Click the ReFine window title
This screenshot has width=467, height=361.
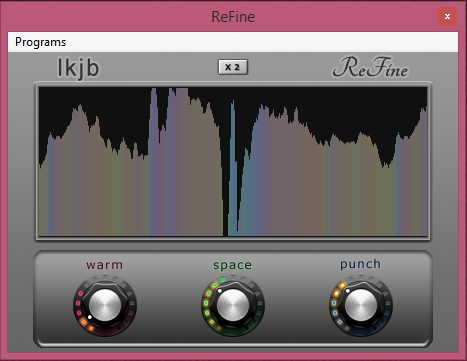[x=233, y=17]
